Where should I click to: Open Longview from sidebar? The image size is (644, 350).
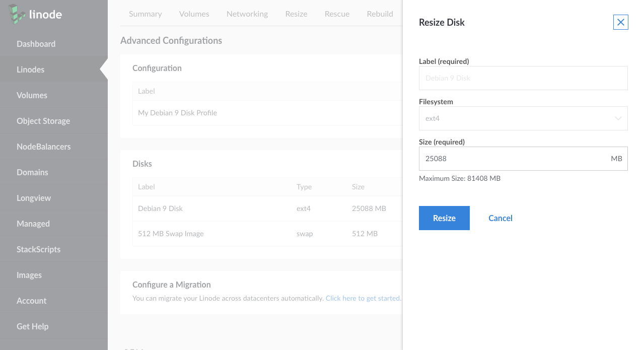(x=34, y=198)
